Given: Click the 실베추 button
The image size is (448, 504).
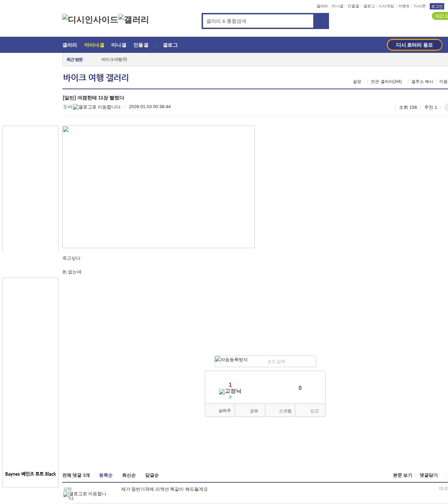Looking at the screenshot, I should [x=220, y=411].
